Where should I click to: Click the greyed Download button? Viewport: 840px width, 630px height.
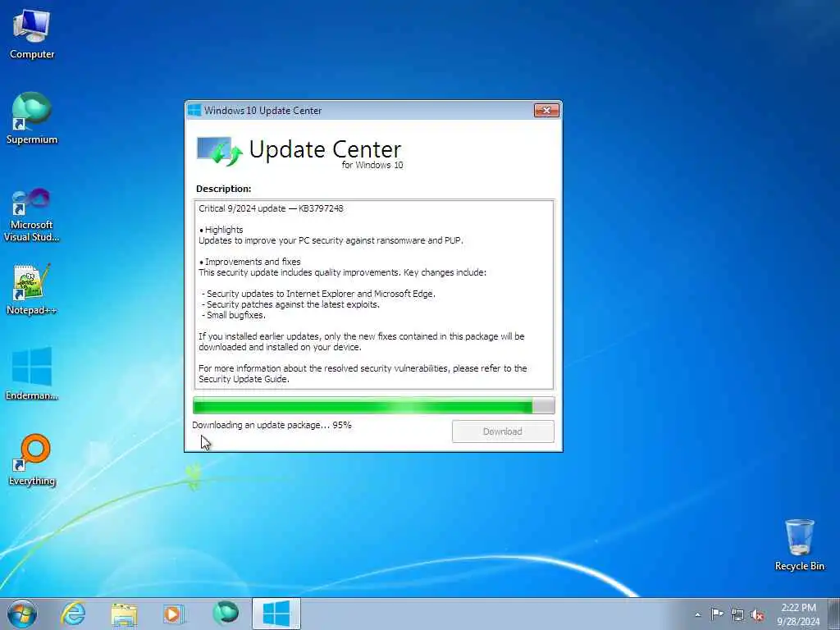pyautogui.click(x=503, y=431)
